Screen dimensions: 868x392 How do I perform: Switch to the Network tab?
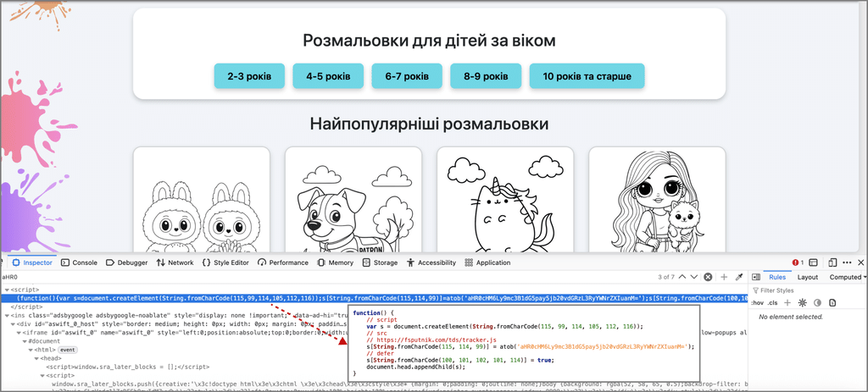[175, 262]
